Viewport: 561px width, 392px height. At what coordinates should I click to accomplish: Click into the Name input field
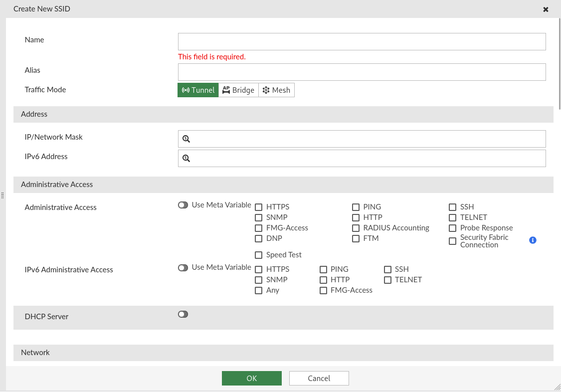point(362,42)
